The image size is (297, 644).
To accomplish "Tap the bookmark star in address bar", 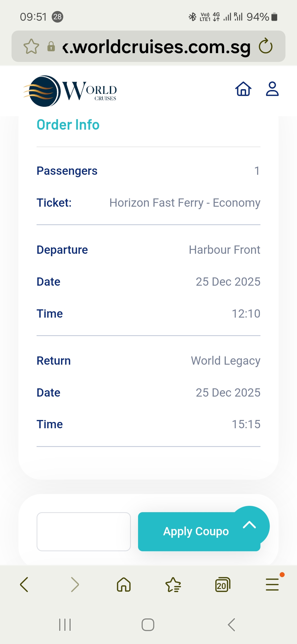I will point(31,47).
